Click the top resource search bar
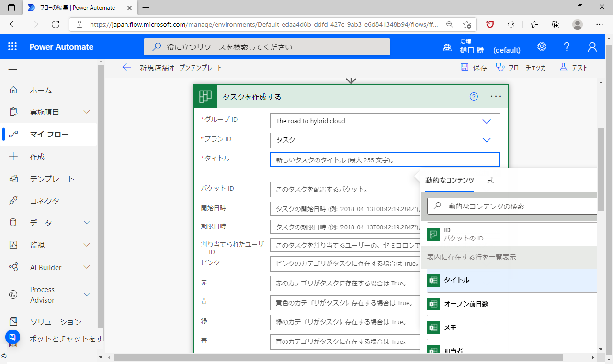 (267, 47)
